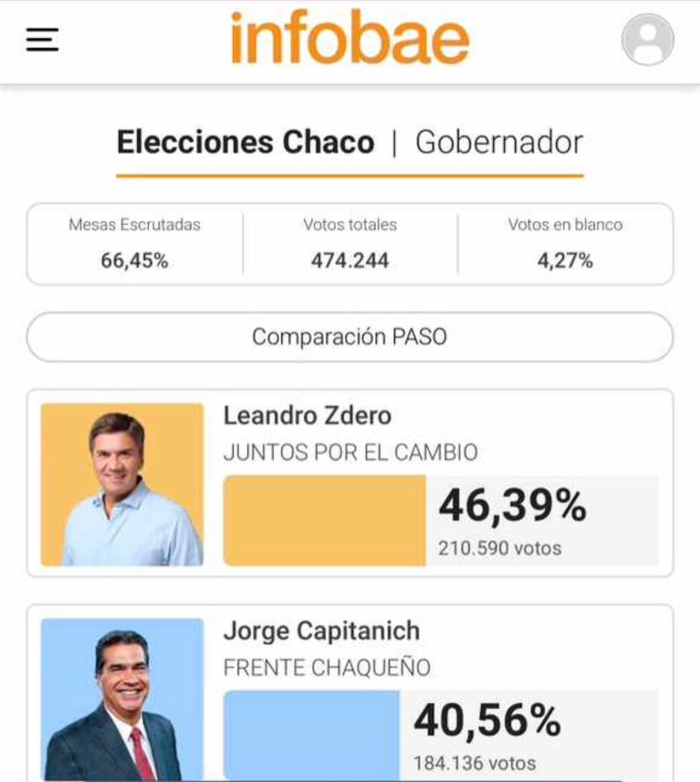Click the Leandro Zdero name link

[307, 416]
